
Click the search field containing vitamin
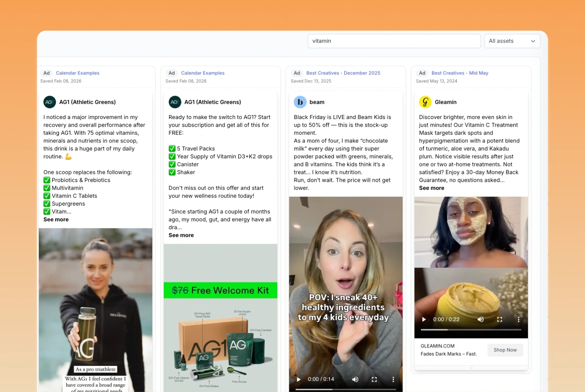point(394,41)
